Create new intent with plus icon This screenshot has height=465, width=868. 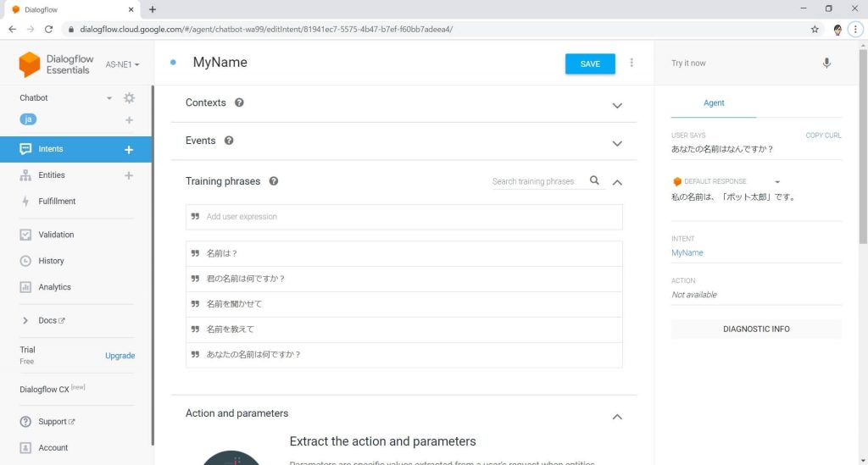129,149
